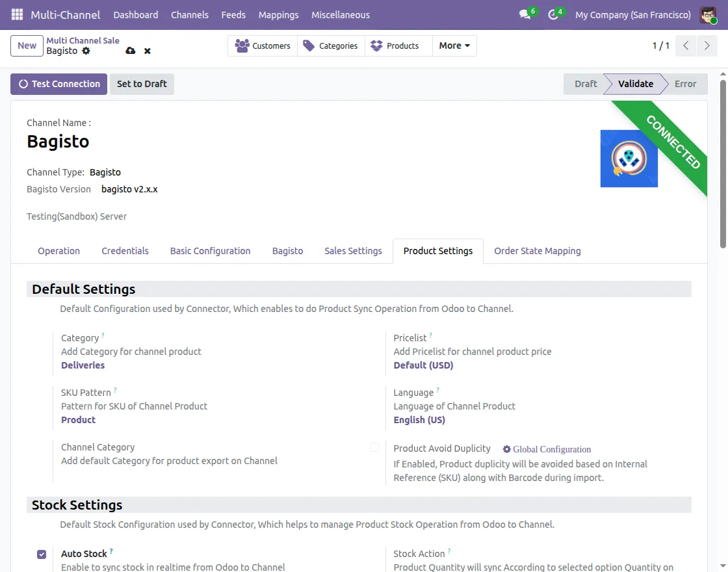Click the discard changes X icon

coord(147,51)
